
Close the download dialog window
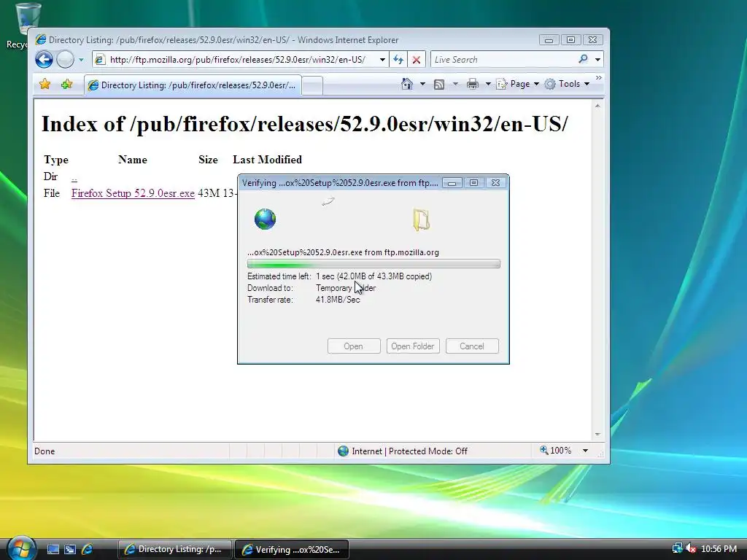pos(495,183)
